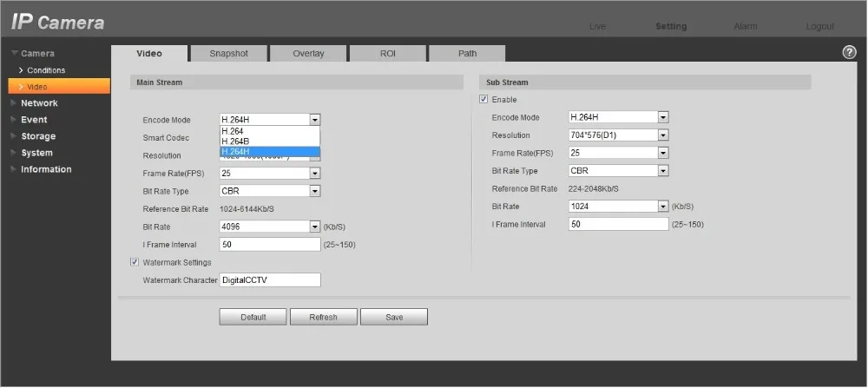Switch to the Overlay tab
Viewport: 868px width, 388px height.
pyautogui.click(x=308, y=54)
